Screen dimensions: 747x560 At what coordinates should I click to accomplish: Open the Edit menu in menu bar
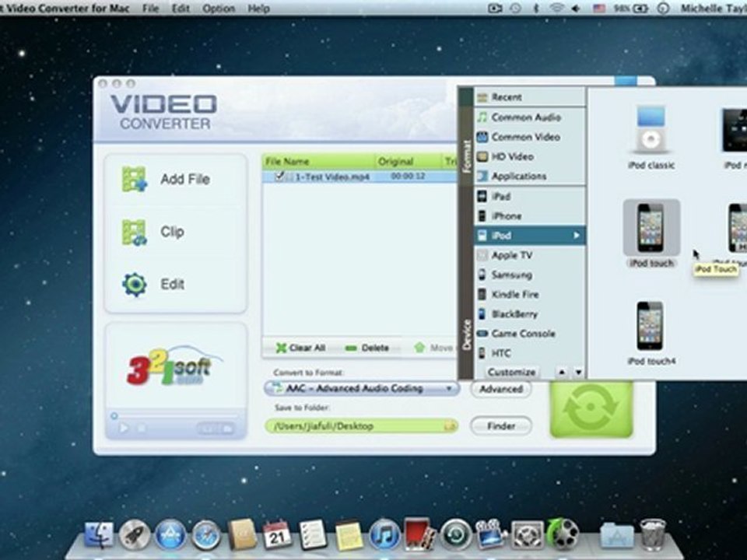click(181, 9)
